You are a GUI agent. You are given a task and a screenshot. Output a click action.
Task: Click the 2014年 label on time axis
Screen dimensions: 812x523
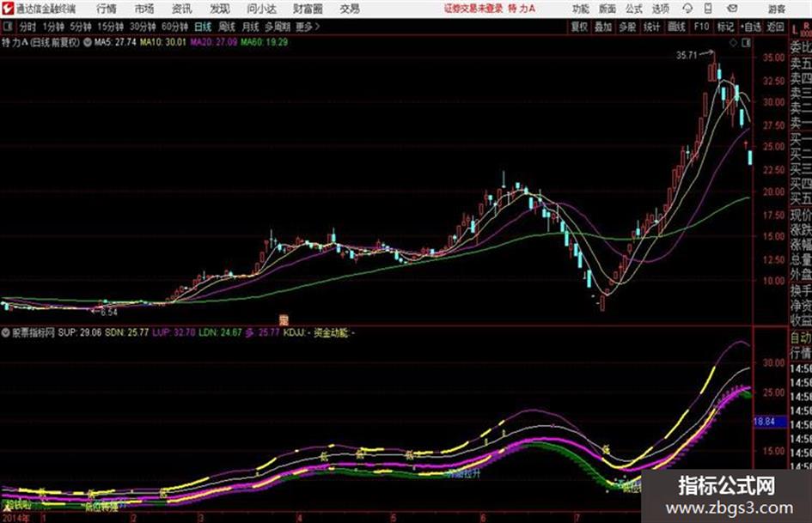pos(16,518)
